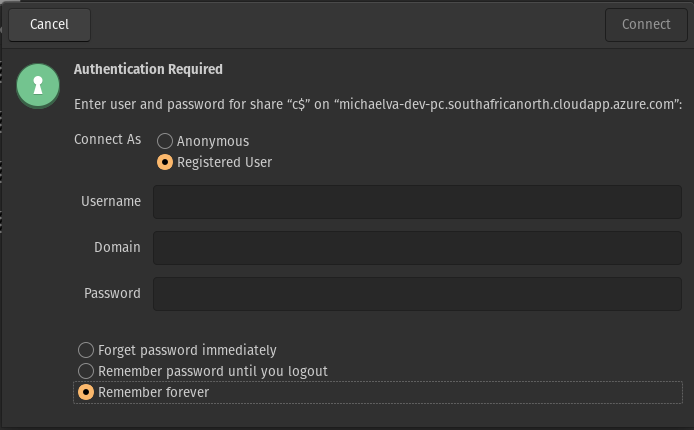Click the Connect As label
Screen dimensions: 694x430
tap(107, 139)
